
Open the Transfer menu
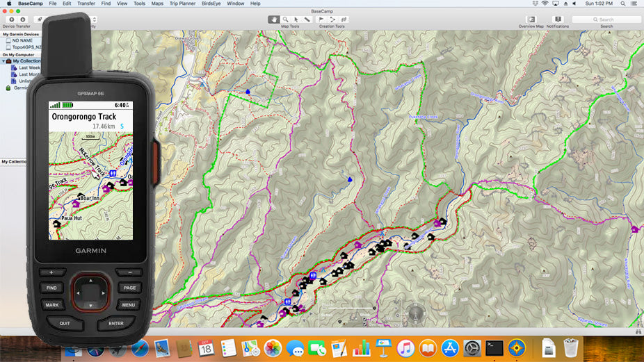[86, 3]
